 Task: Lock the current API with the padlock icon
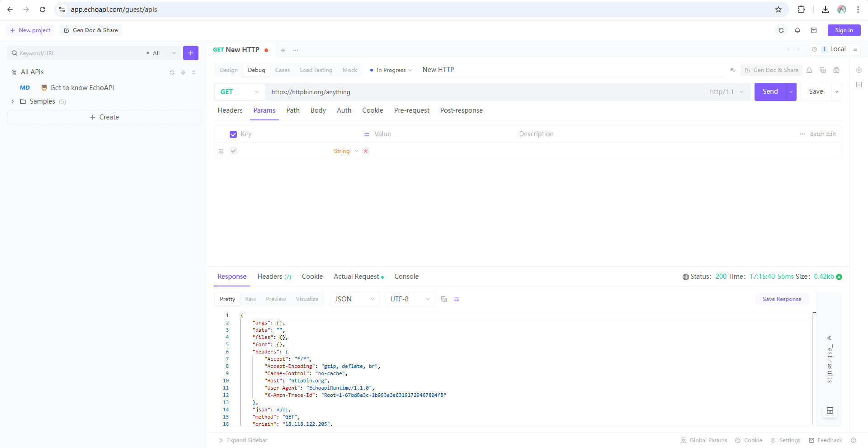[809, 70]
